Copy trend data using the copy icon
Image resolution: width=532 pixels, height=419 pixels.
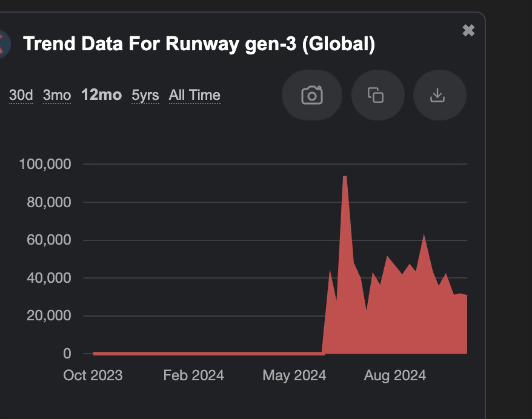(377, 95)
